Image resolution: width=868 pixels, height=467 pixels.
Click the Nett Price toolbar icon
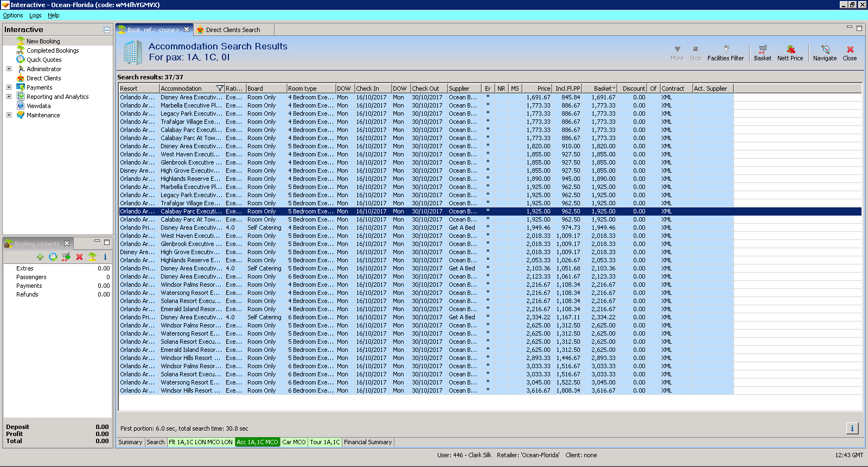coord(790,53)
